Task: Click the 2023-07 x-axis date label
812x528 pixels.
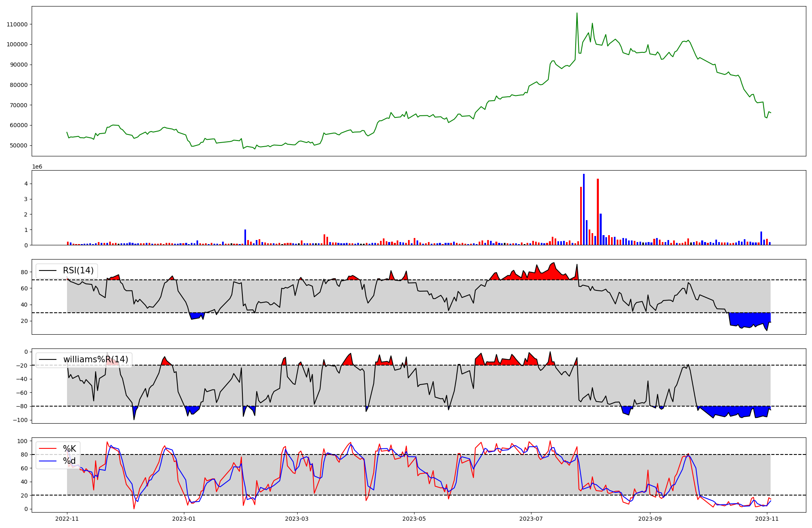Action: 531,519
